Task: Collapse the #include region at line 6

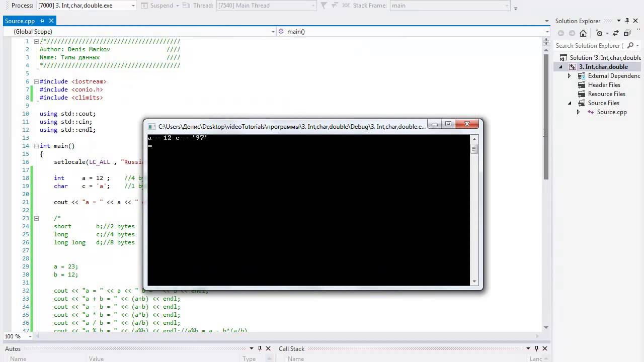Action: click(36, 81)
